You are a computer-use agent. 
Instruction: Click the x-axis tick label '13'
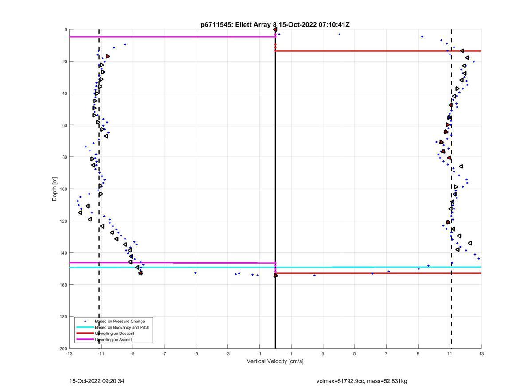click(481, 353)
